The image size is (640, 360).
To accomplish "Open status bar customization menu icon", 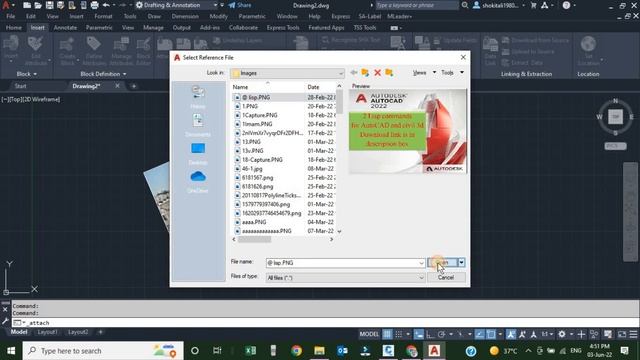I will 633,334.
